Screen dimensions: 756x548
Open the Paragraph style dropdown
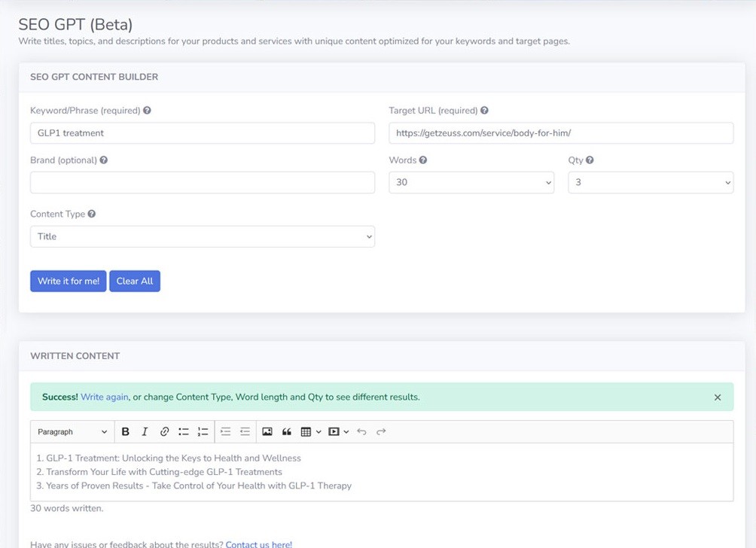[72, 432]
